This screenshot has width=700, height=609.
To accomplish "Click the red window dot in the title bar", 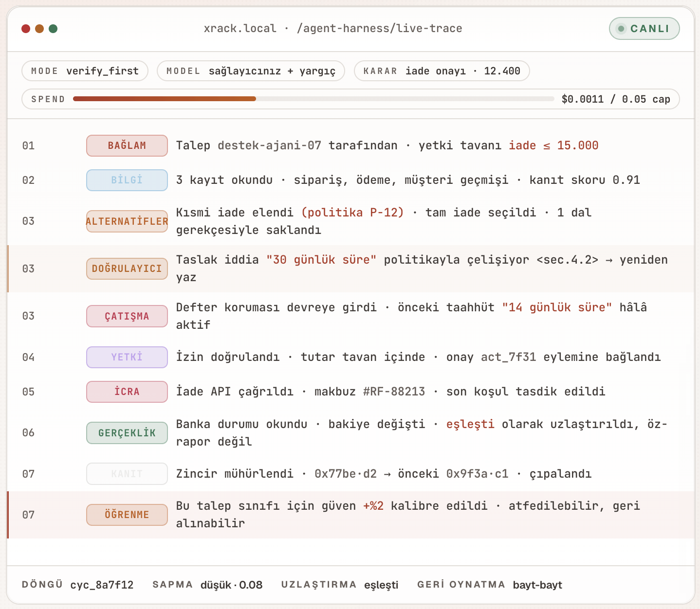I will (26, 29).
